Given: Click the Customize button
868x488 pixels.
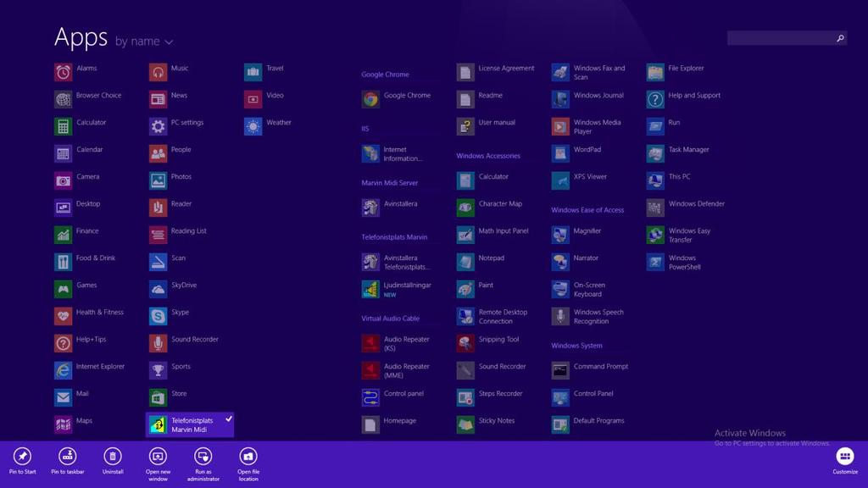Looking at the screenshot, I should tap(845, 461).
